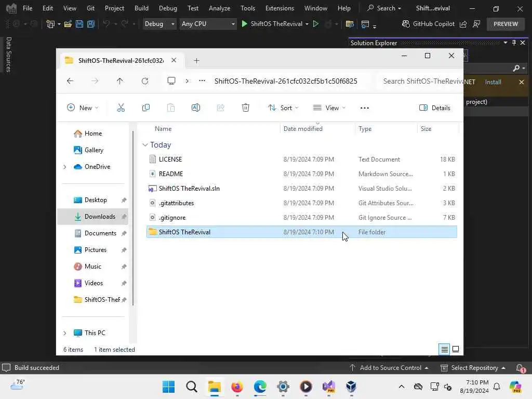Add a new File Explorer tab

(x=196, y=61)
